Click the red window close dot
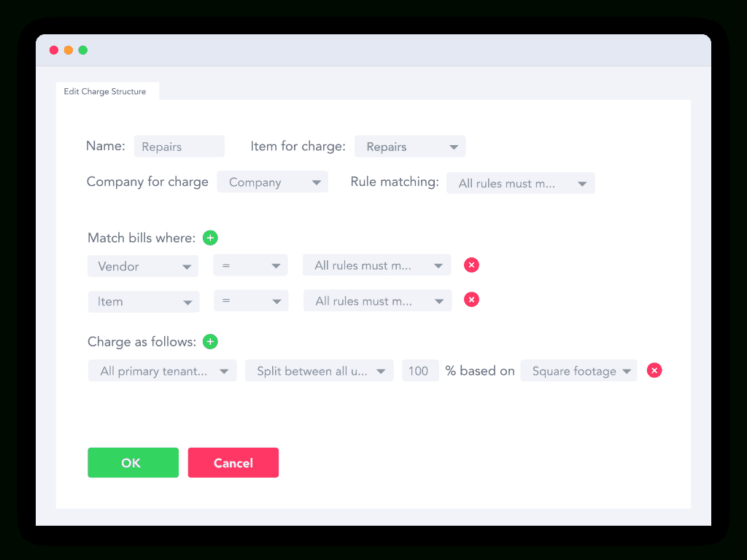The width and height of the screenshot is (747, 560). point(54,50)
